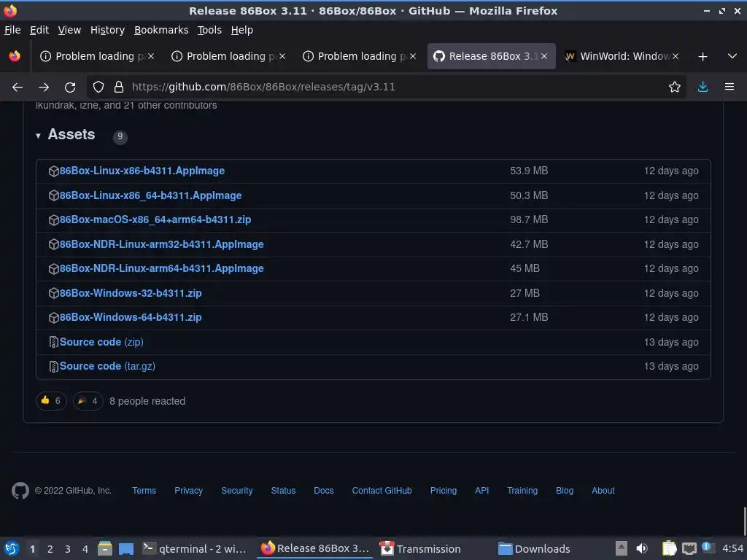Download 86Box-Linux-x86_64-b4311.AppImage

pyautogui.click(x=150, y=195)
